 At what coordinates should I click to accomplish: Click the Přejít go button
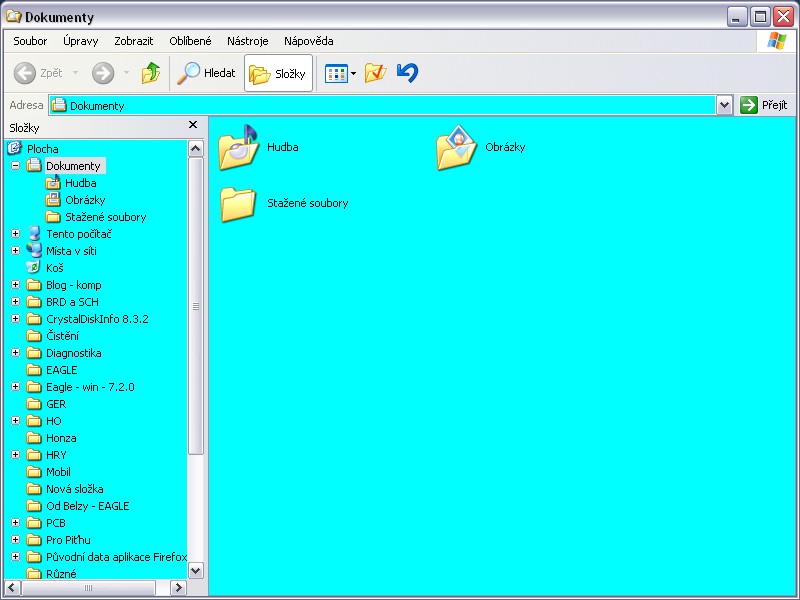tap(764, 105)
